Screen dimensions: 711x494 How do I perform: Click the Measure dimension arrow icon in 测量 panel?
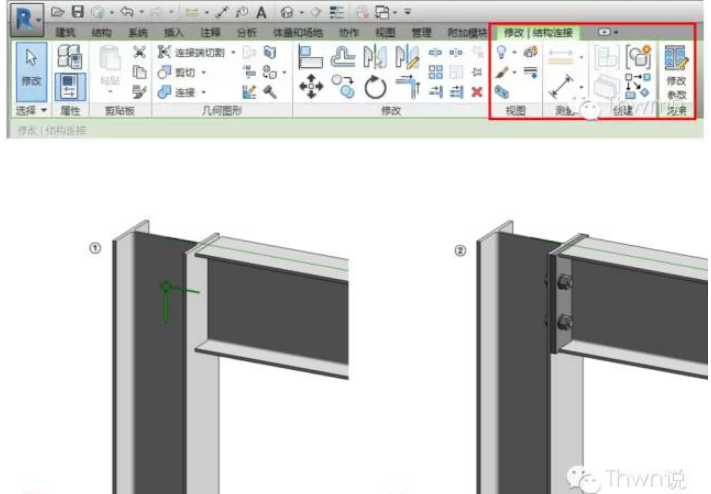(561, 86)
